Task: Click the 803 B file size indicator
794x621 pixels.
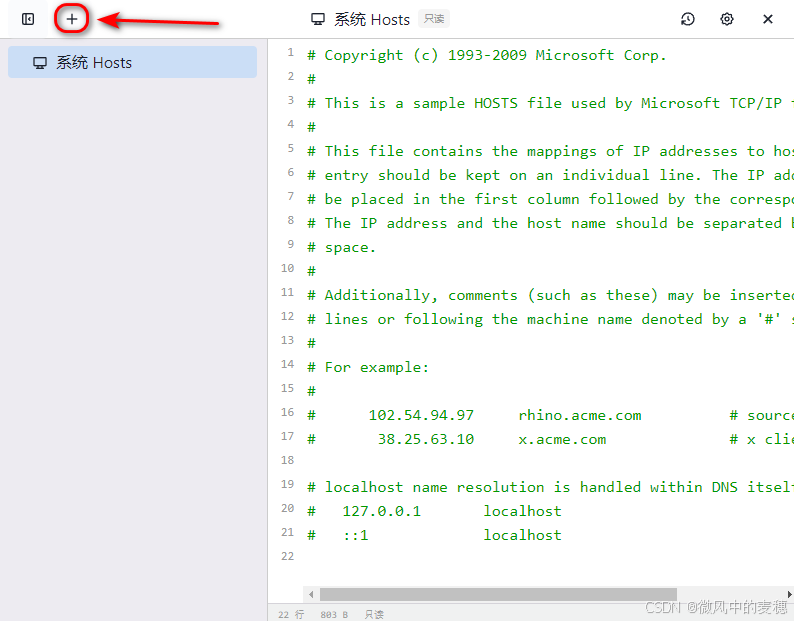Action: (x=334, y=614)
